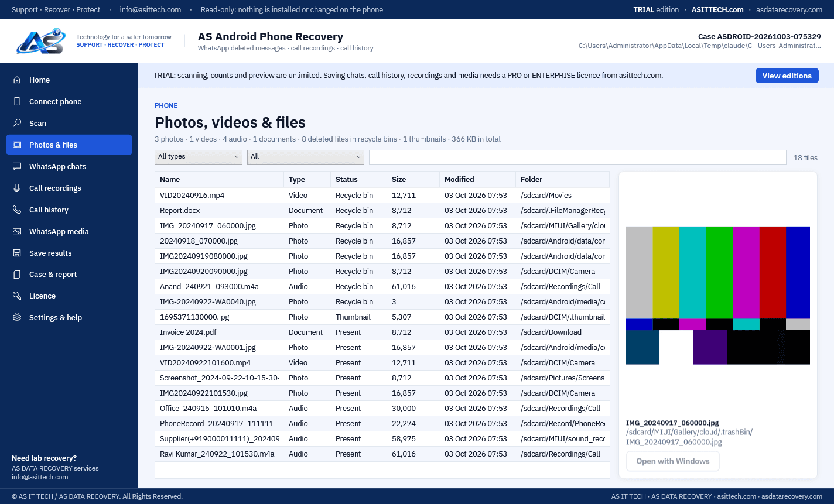The image size is (834, 504).
Task: Click the Home house icon in sidebar
Action: tap(18, 80)
